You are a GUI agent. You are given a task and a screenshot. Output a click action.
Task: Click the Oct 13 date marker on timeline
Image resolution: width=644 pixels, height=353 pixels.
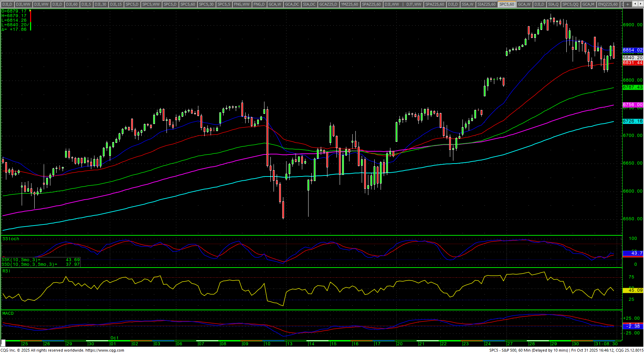tap(289, 344)
